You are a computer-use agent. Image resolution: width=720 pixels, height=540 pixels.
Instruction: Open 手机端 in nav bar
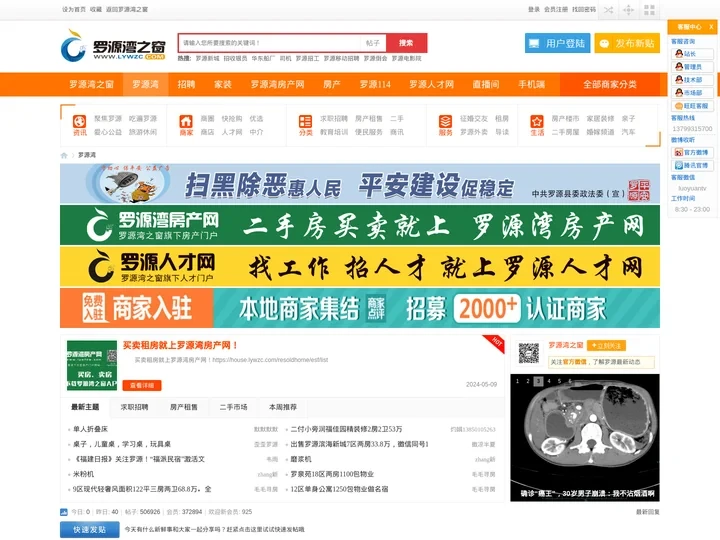531,84
